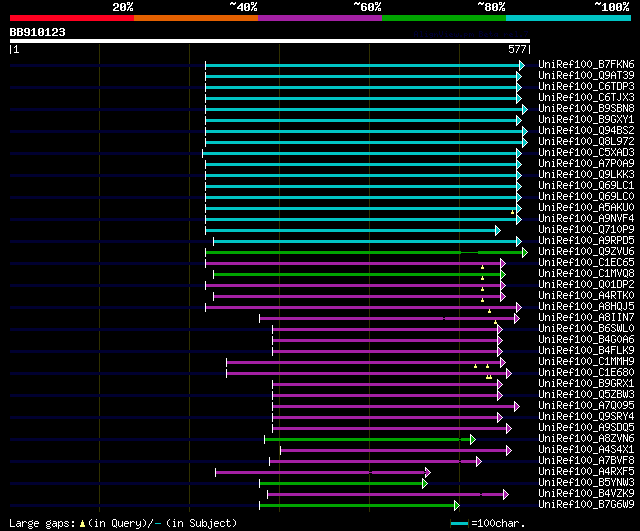The height and width of the screenshot is (531, 640).
Task: Open UniRef100_A8HQJ5 hit
Action: pos(586,307)
